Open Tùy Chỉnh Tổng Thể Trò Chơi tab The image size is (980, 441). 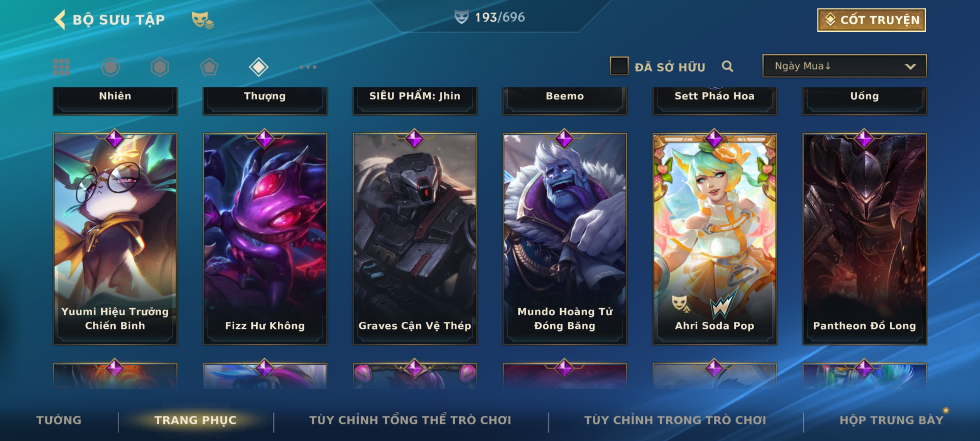pyautogui.click(x=410, y=420)
